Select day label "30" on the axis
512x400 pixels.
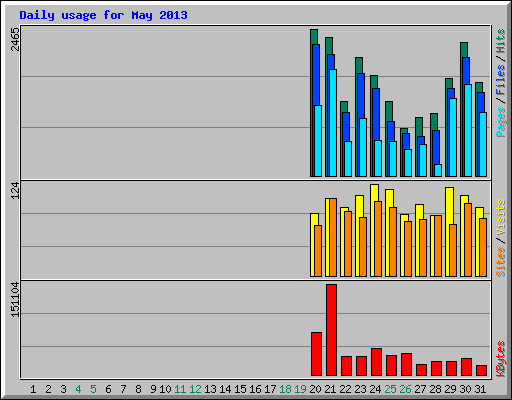(x=465, y=389)
